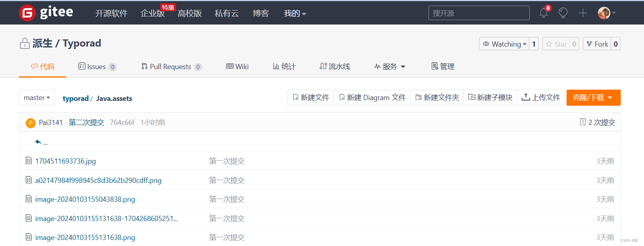Open the 流水线 tab
644x246 pixels.
pyautogui.click(x=335, y=67)
